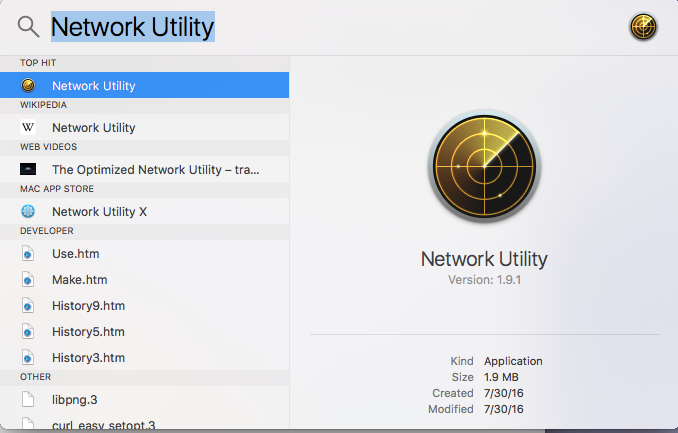Click the Network Utility X blue icon
This screenshot has width=678, height=433.
[28, 211]
